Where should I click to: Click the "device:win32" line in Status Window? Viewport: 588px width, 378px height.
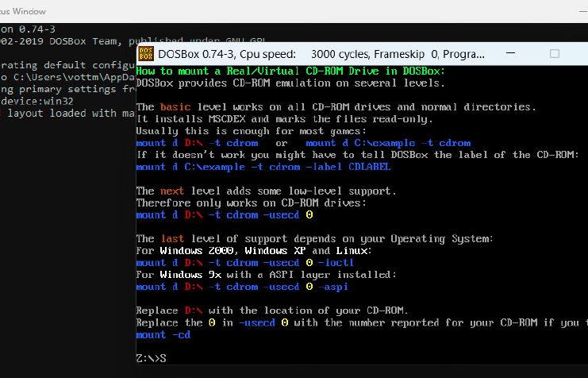[32, 101]
